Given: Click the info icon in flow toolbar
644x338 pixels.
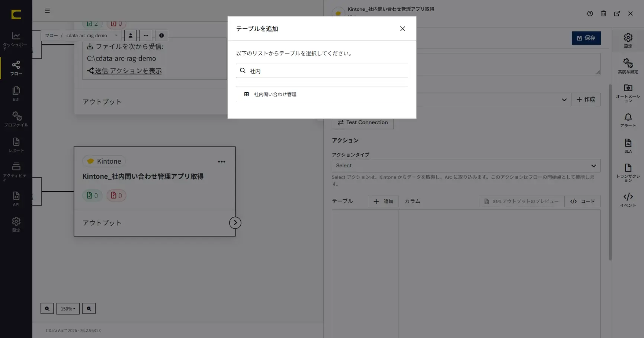Looking at the screenshot, I should (161, 36).
